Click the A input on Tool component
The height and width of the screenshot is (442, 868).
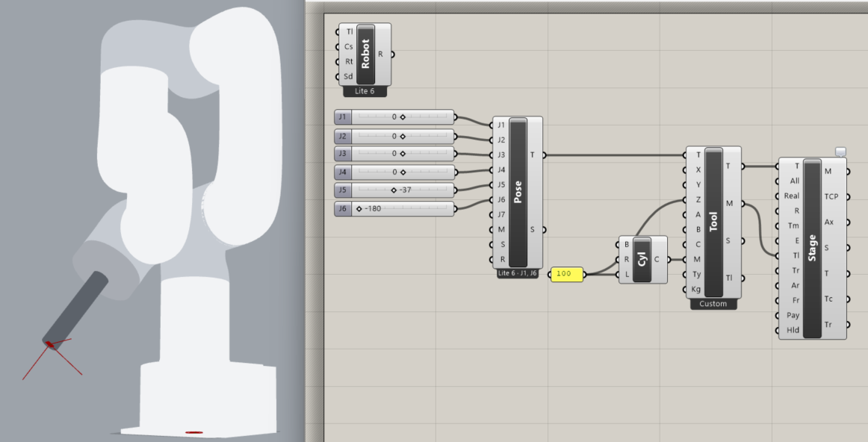coord(698,214)
